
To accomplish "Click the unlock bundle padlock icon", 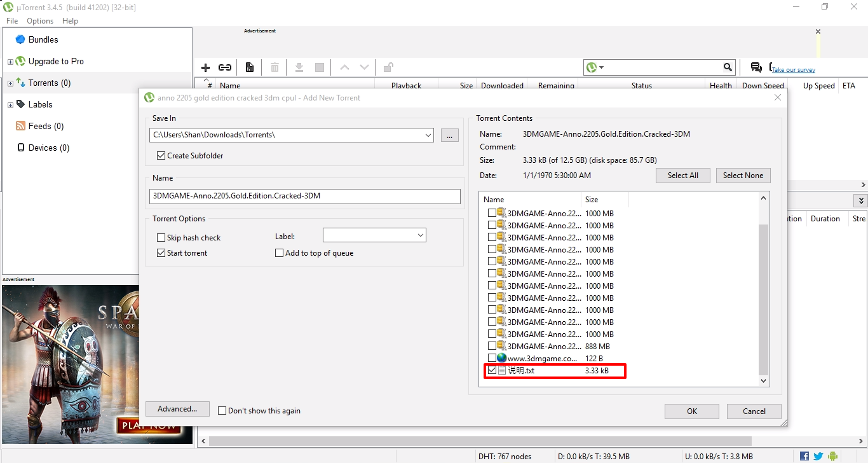I will 388,67.
